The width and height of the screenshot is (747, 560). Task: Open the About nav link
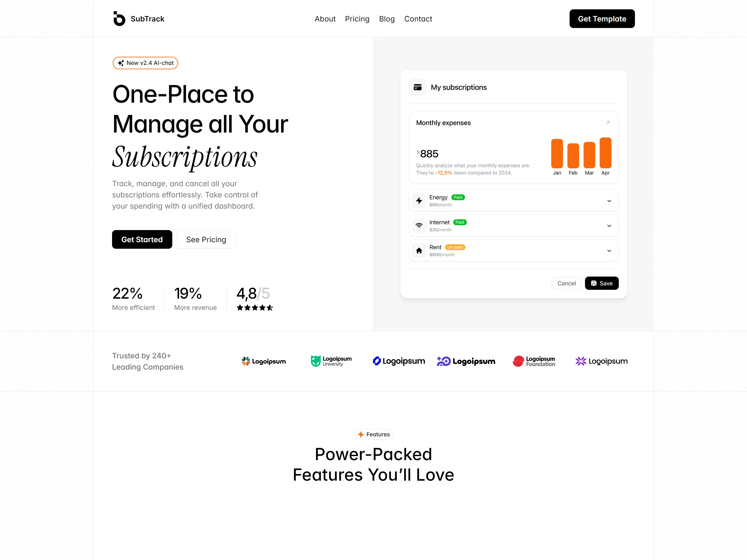click(x=325, y=19)
